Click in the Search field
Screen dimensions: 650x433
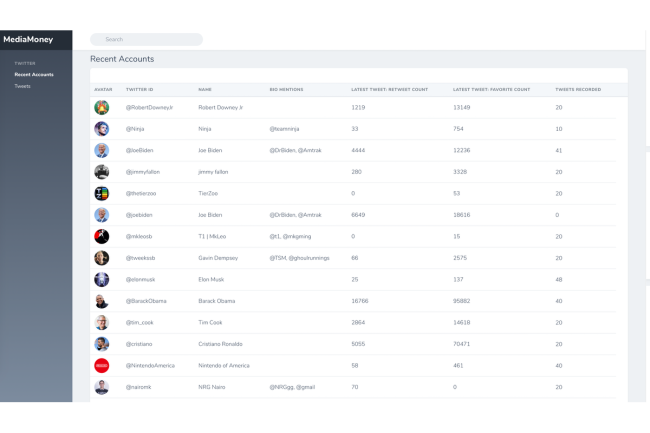(x=147, y=40)
